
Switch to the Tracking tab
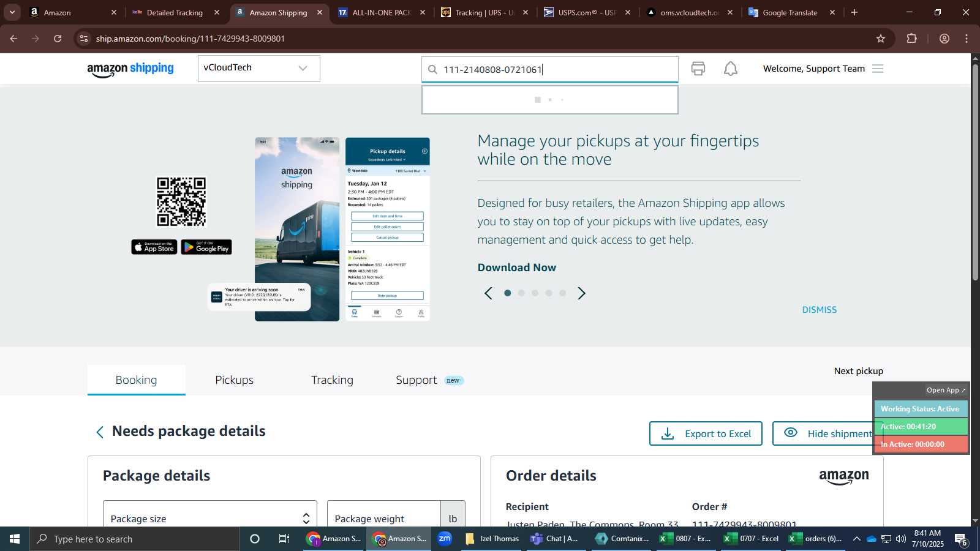332,380
